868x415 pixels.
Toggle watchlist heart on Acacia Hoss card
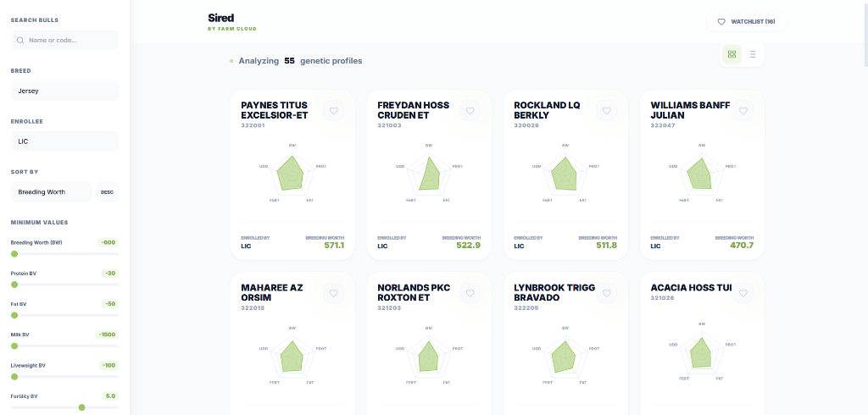point(743,293)
